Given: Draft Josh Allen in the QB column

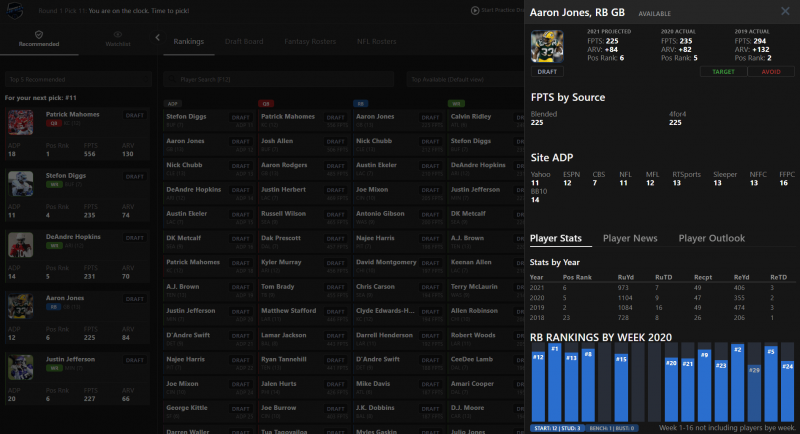Looking at the screenshot, I should [x=336, y=142].
